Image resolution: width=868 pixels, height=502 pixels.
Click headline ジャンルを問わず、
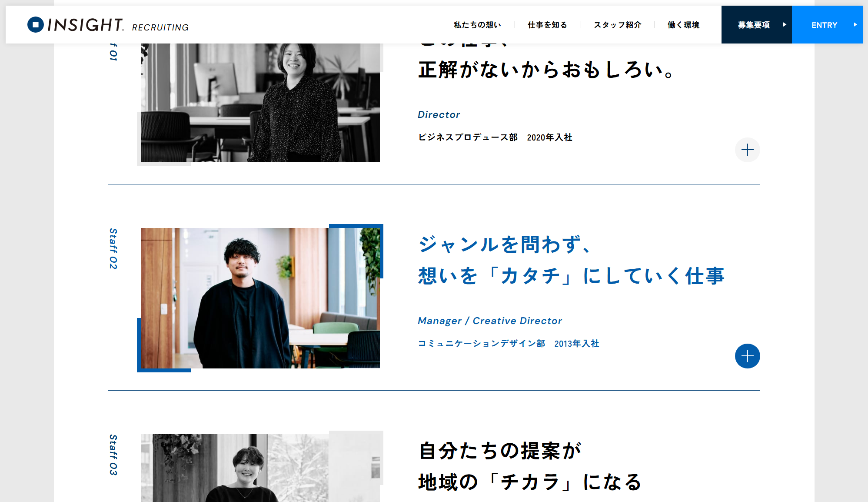point(504,244)
